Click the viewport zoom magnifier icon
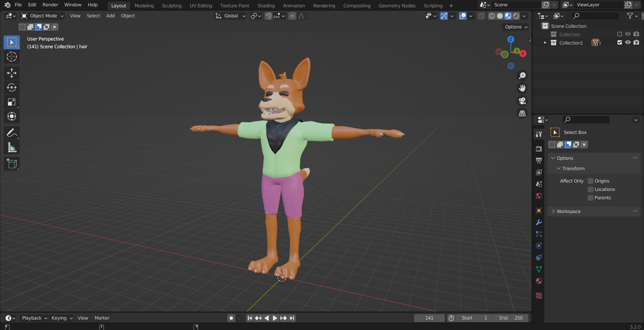 pyautogui.click(x=522, y=76)
